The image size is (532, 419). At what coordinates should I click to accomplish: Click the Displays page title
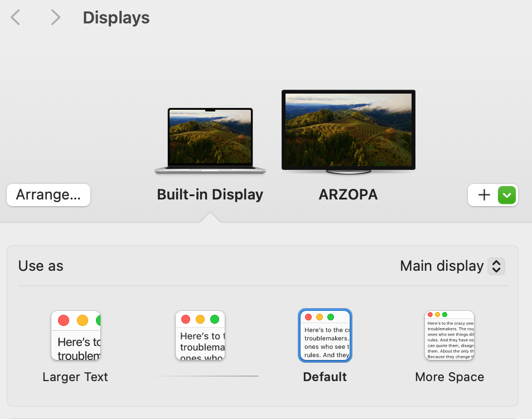point(116,18)
